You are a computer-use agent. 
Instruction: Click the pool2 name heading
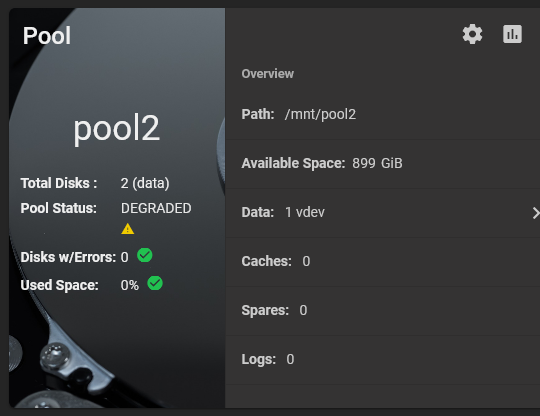point(117,128)
